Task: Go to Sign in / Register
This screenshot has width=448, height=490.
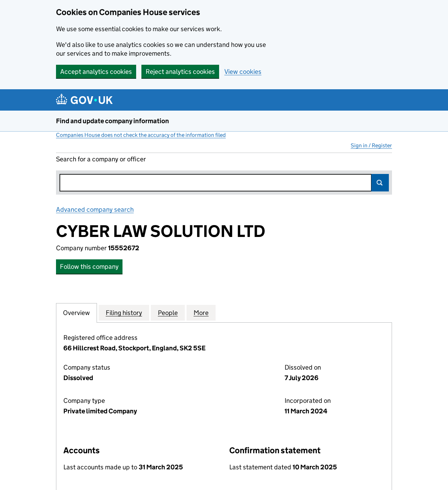Action: (x=371, y=146)
